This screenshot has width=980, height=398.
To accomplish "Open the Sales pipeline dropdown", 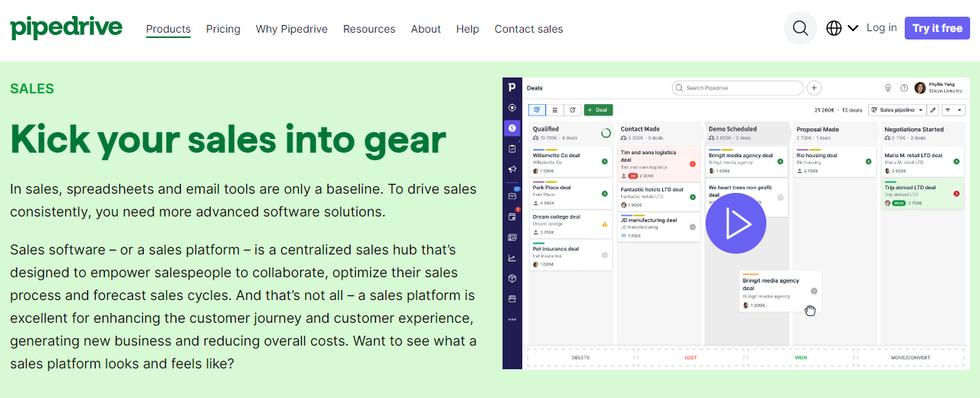I will point(897,110).
